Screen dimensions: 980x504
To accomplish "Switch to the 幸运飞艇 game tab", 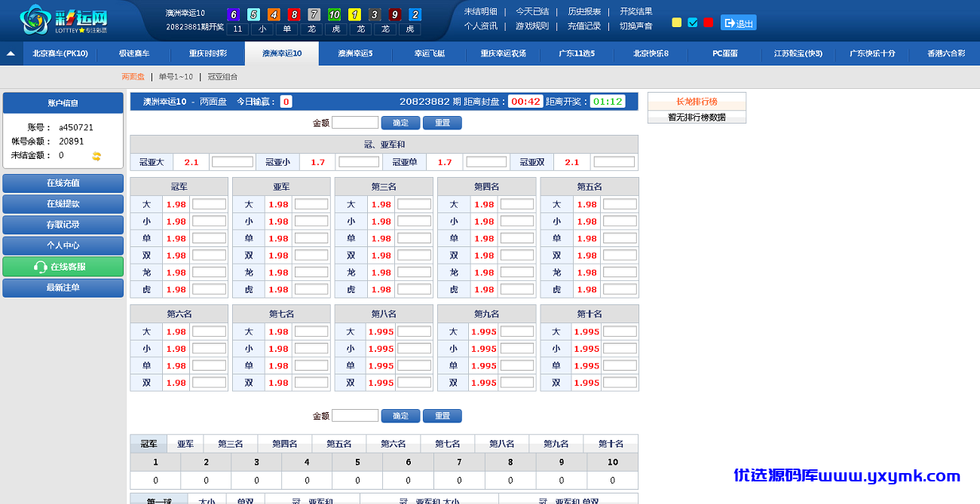I will click(x=430, y=53).
